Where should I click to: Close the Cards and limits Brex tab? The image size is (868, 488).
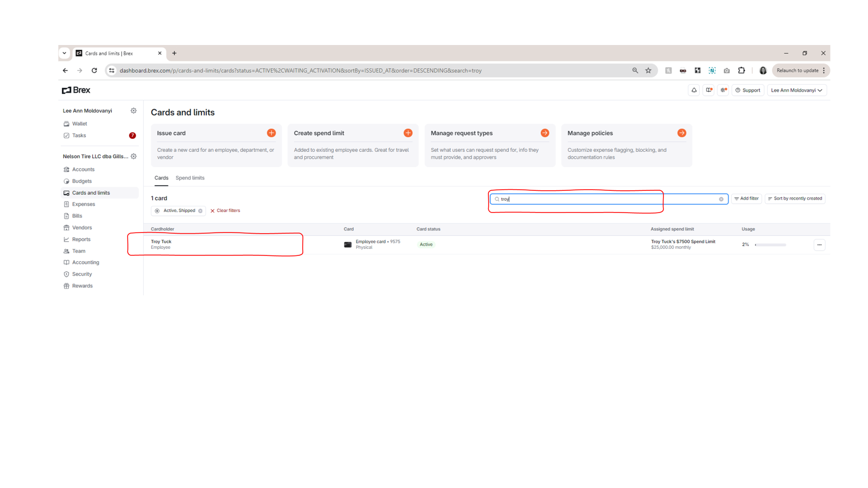[x=159, y=53]
